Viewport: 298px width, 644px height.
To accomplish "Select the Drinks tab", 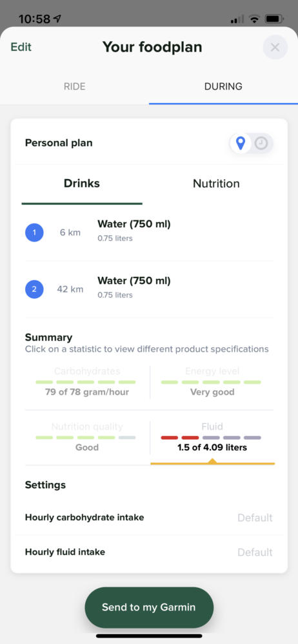I will (x=82, y=184).
